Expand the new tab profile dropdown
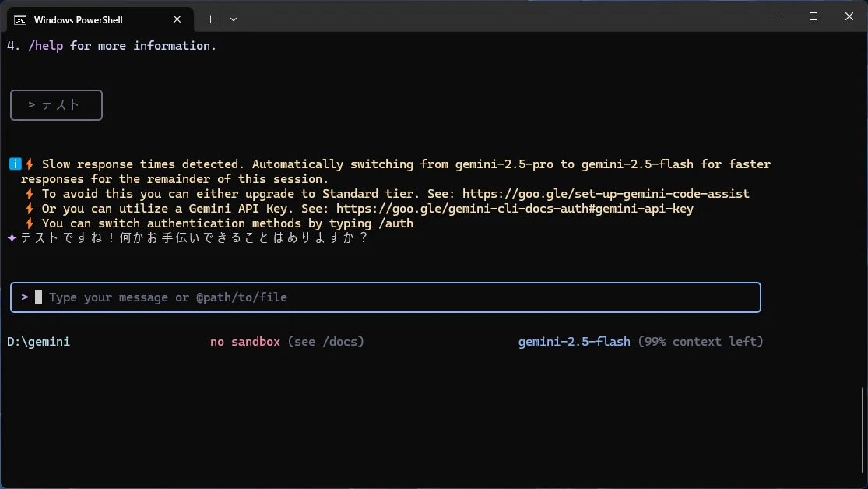Viewport: 868px width, 489px height. (234, 19)
